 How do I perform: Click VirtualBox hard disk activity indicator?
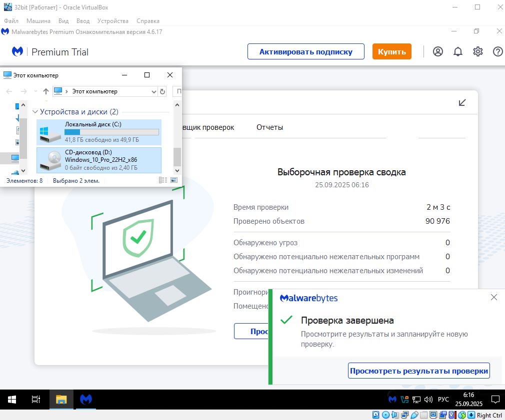[376, 415]
